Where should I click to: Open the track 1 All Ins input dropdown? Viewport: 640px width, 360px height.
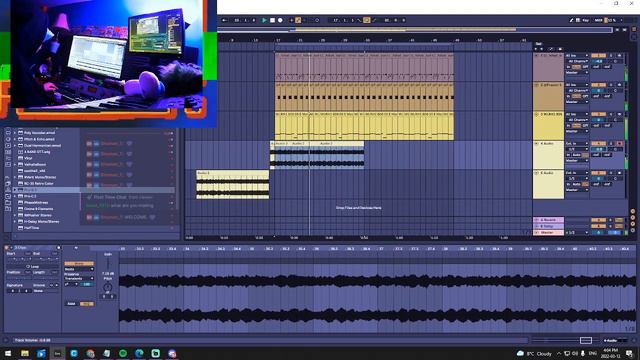[x=577, y=56]
